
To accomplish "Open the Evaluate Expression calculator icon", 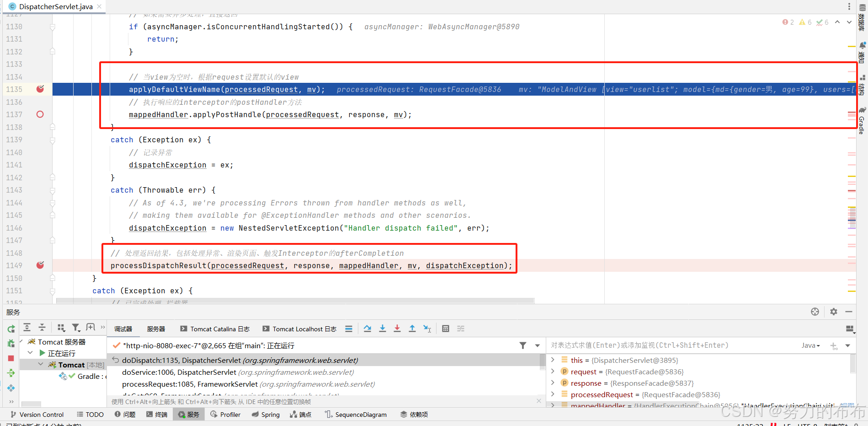I will [x=446, y=329].
